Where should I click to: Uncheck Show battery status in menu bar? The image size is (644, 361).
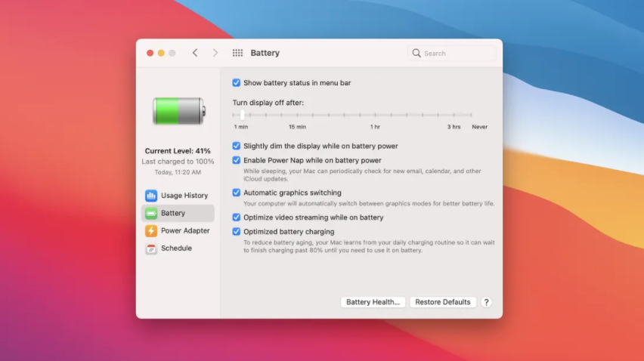[x=237, y=83]
